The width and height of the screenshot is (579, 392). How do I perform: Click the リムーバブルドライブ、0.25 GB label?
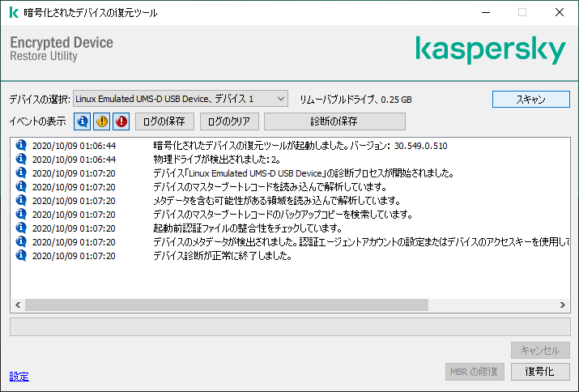pyautogui.click(x=355, y=100)
